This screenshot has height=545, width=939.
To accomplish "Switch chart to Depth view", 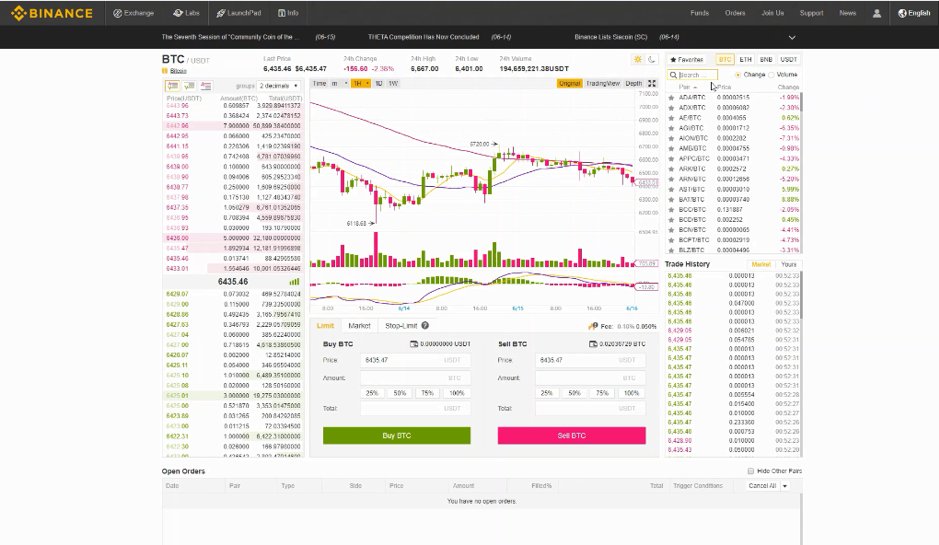I will pos(634,83).
